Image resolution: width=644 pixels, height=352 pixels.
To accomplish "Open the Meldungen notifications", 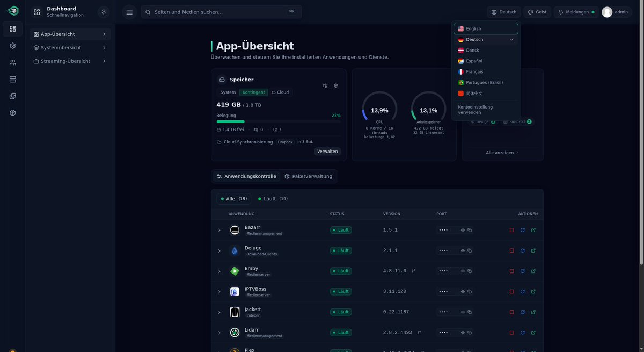I will (576, 12).
